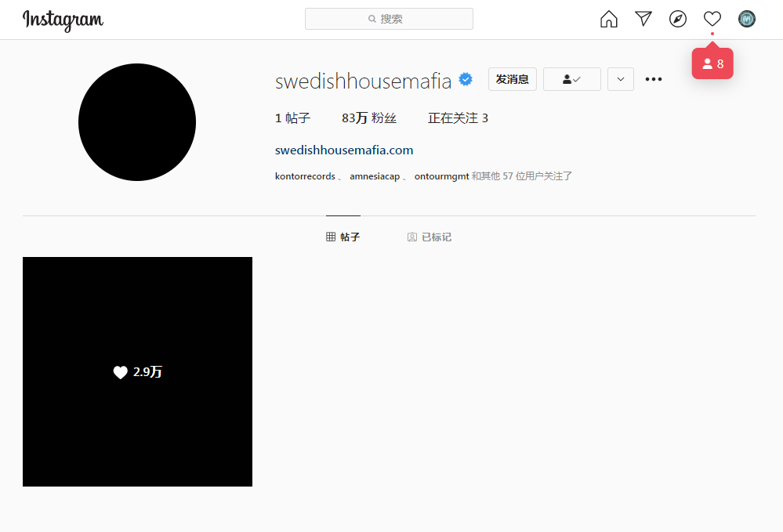The width and height of the screenshot is (783, 532).
Task: Click the red new-followers notification bubble
Action: 712,64
